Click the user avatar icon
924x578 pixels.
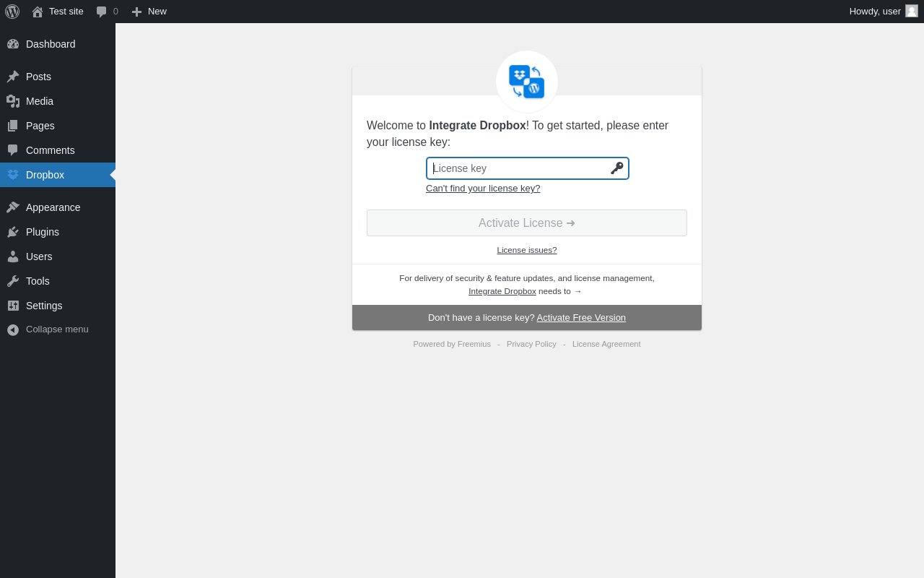coord(912,11)
